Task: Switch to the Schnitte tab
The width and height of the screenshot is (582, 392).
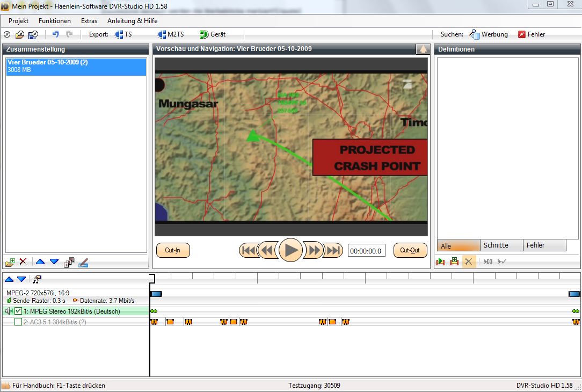Action: 496,245
